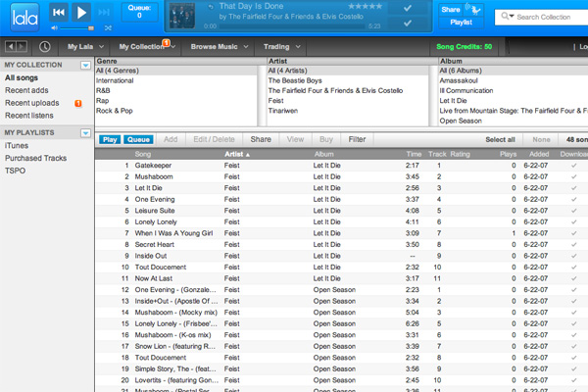The image size is (588, 392).
Task: Click the broadcast bird icon
Action: [x=474, y=10]
